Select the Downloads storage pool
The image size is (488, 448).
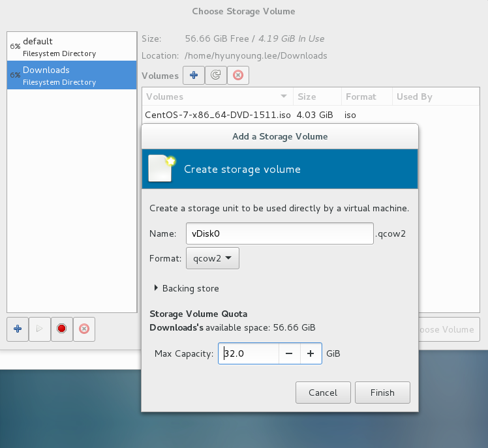tap(72, 75)
